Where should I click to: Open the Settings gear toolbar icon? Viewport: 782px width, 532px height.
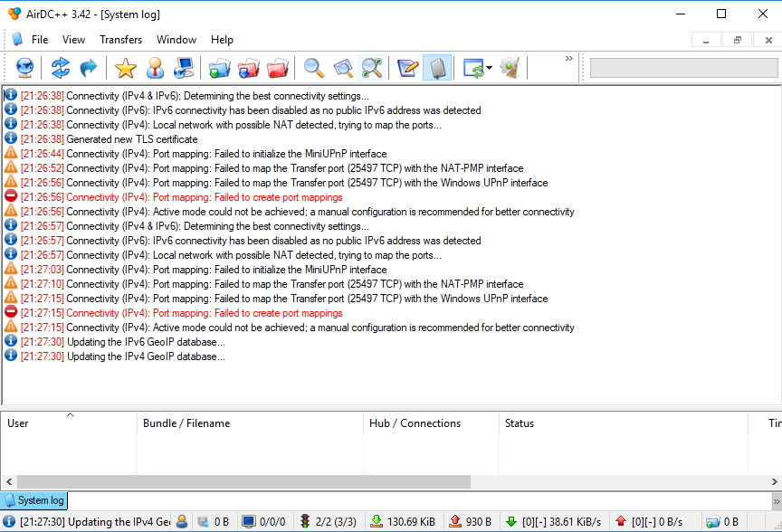pos(510,67)
